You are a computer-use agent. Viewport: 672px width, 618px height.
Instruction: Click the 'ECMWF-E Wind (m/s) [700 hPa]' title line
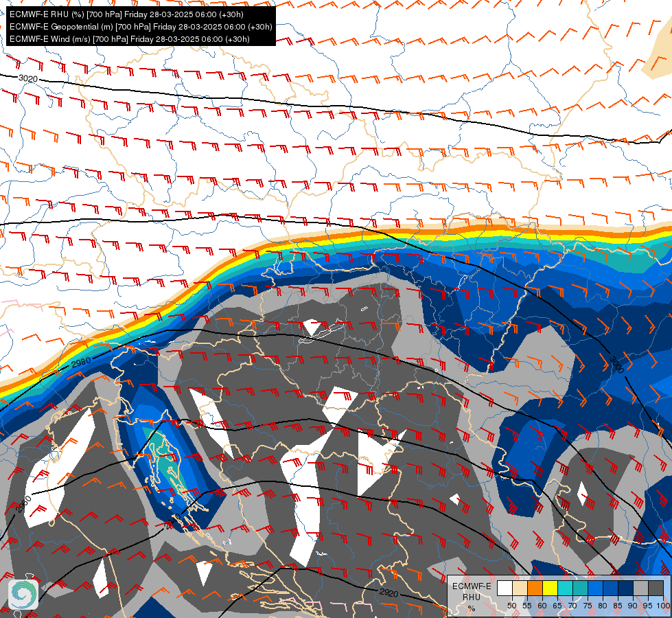point(130,39)
